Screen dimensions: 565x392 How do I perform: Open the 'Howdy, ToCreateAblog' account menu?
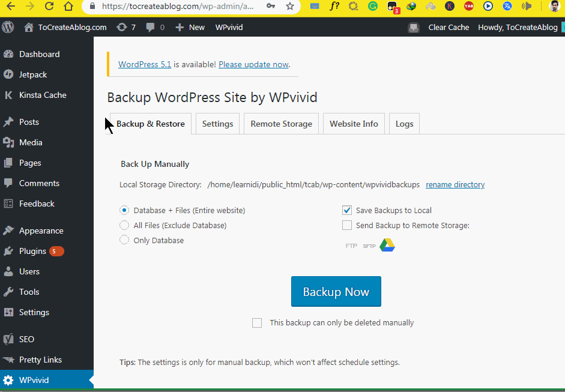tap(518, 28)
